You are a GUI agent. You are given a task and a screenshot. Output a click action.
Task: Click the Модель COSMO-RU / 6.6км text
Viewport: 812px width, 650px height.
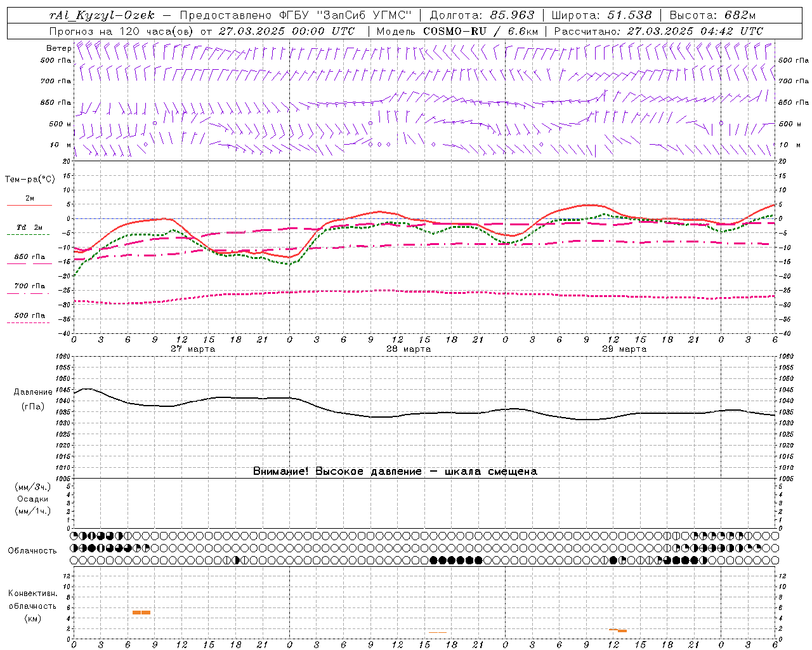coord(457,31)
